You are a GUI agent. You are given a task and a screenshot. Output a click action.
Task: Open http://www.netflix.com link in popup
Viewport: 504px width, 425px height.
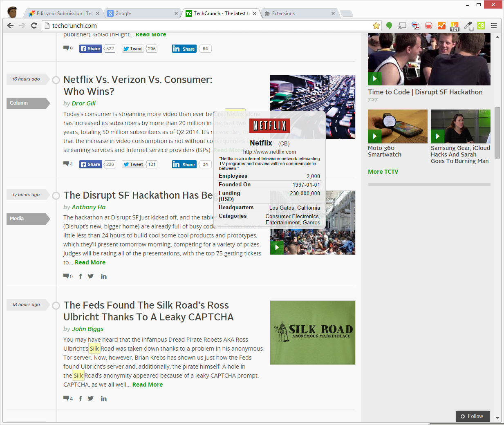(x=269, y=152)
